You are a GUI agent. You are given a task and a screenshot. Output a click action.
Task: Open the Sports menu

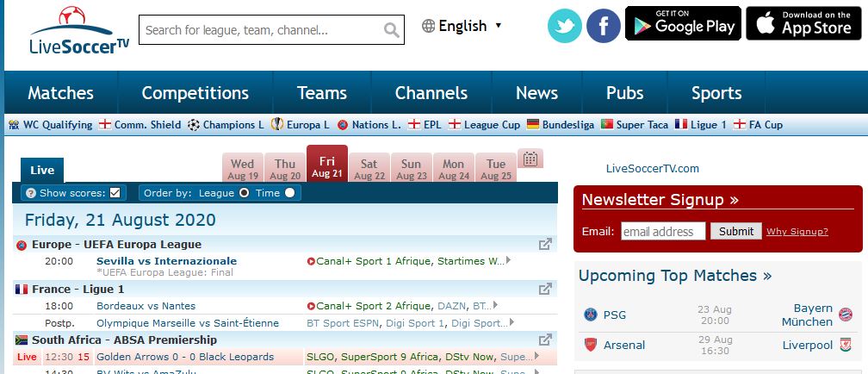(716, 92)
